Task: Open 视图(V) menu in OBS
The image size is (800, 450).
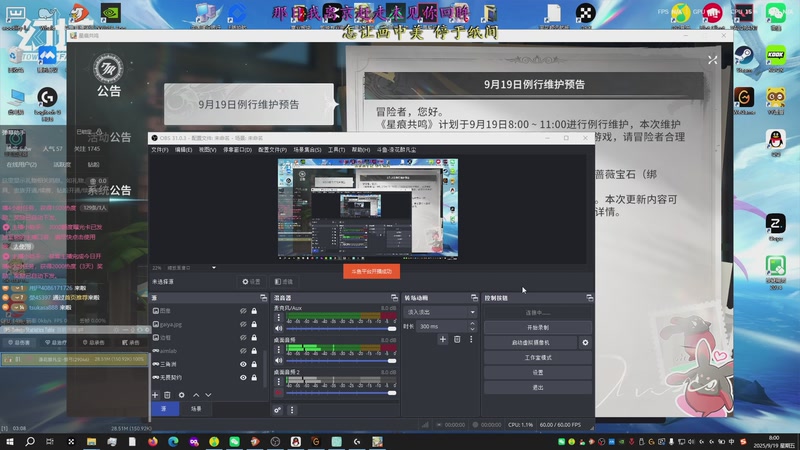Action: point(207,150)
